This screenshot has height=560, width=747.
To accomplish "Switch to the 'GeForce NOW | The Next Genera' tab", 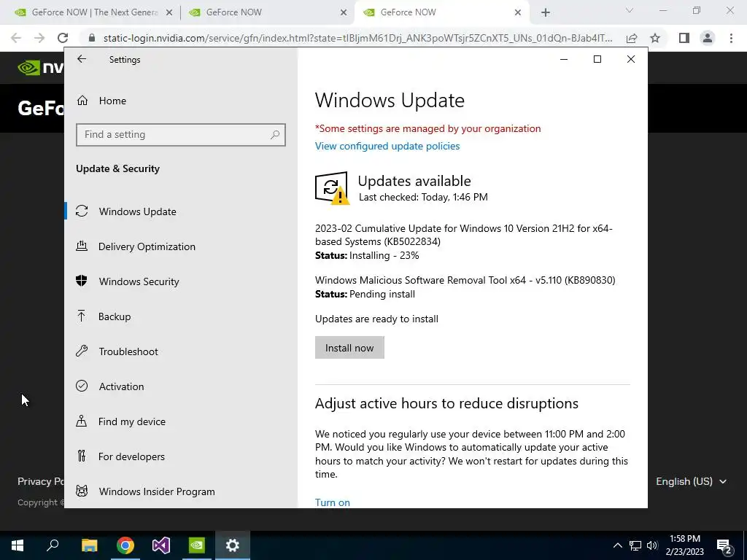I will coord(94,12).
